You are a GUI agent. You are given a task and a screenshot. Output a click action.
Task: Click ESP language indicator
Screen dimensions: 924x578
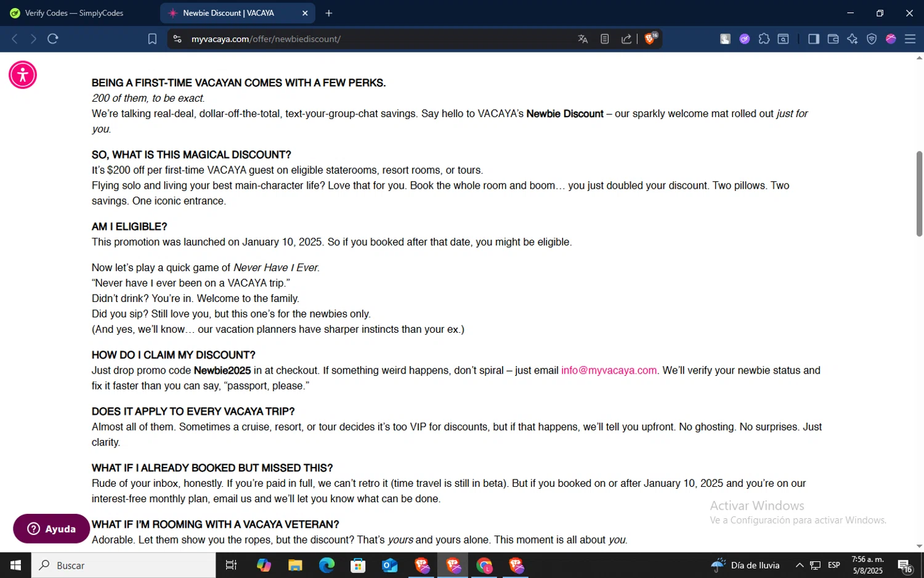click(x=834, y=565)
